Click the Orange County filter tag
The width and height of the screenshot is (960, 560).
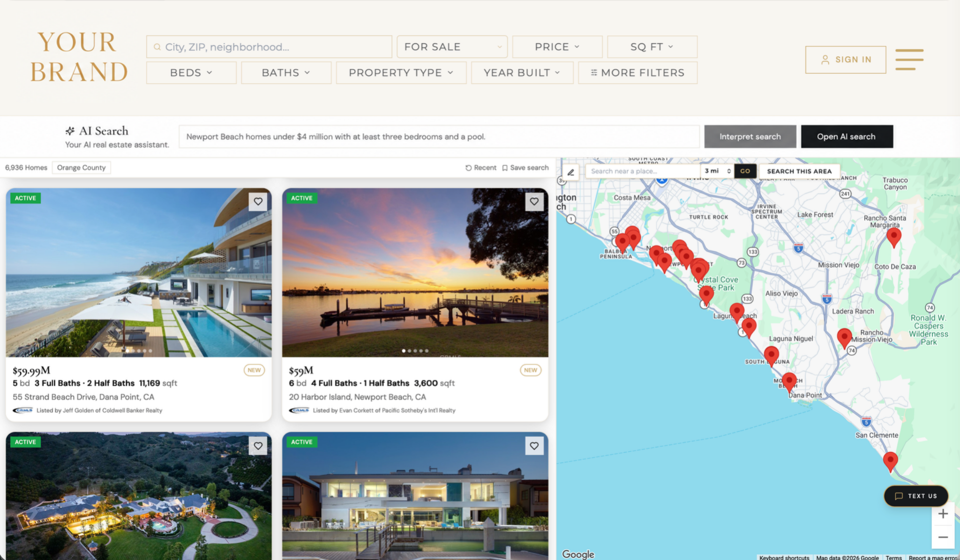click(81, 168)
